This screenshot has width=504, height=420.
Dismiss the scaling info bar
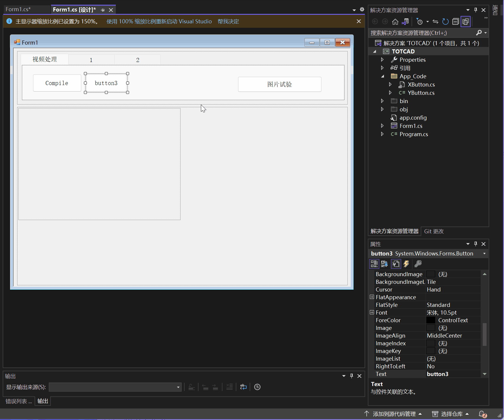(x=359, y=21)
